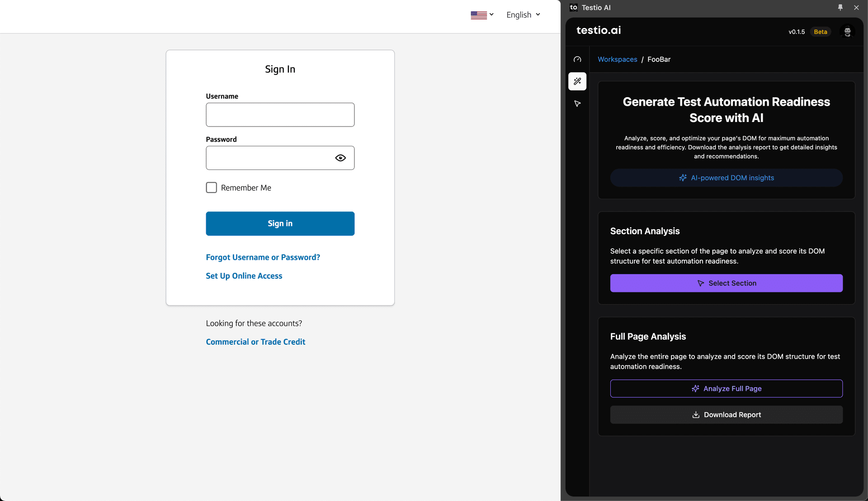Screen dimensions: 868x501
Task: Click the FooBar breadcrumb item
Action: point(659,59)
